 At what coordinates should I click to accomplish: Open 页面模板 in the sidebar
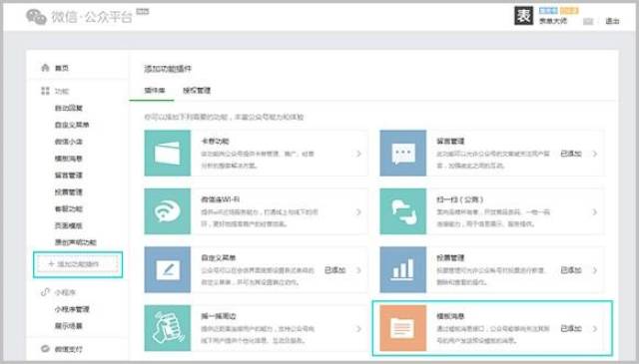(69, 225)
